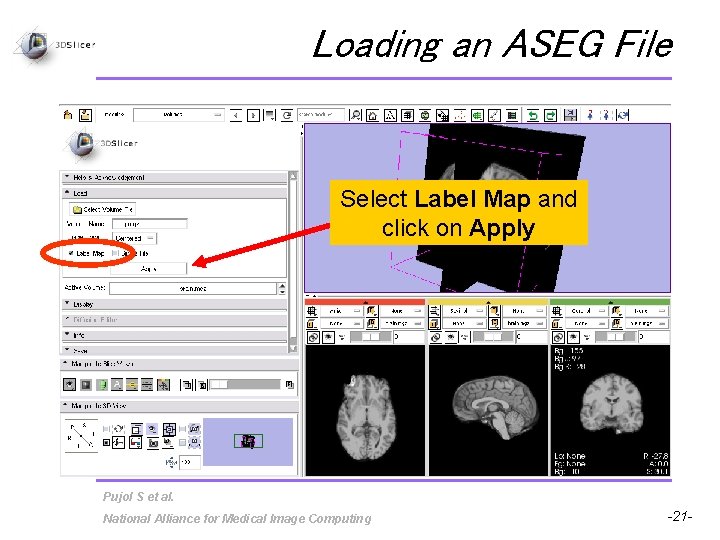Expand the Display section
The image size is (720, 540).
click(175, 304)
